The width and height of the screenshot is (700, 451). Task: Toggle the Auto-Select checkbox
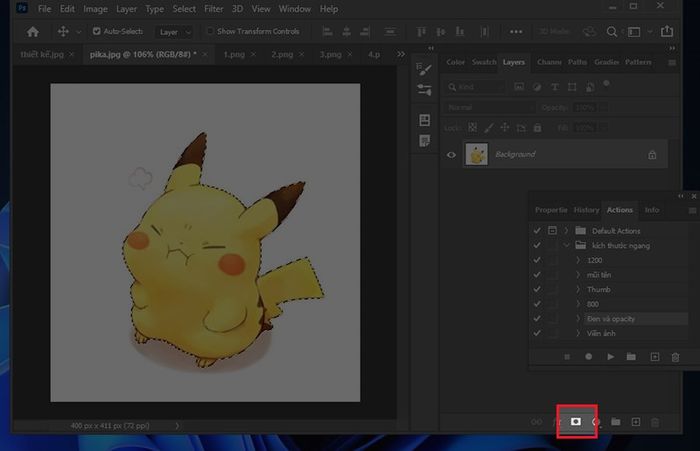coord(96,31)
